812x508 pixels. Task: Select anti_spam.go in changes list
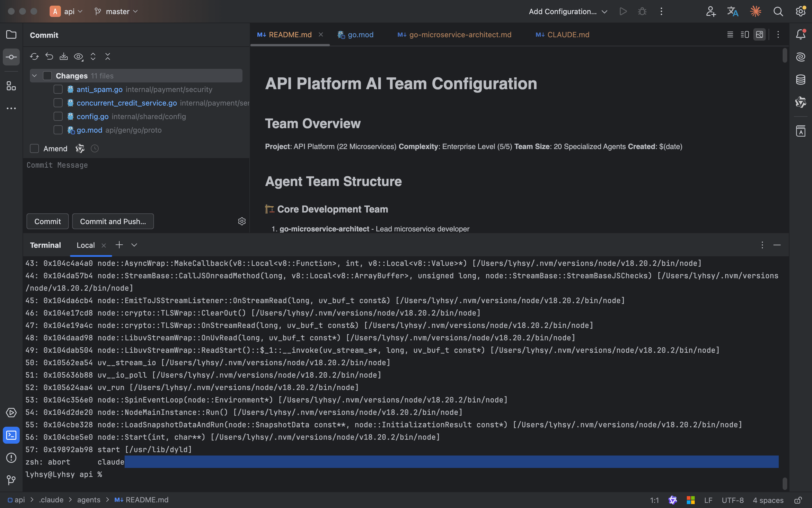(99, 89)
